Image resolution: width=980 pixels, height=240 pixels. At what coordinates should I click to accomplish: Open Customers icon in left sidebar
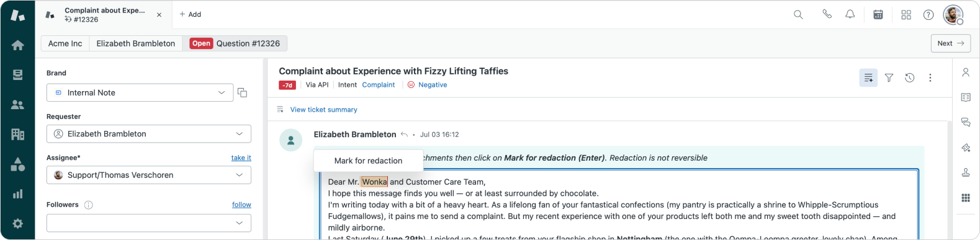tap(17, 105)
